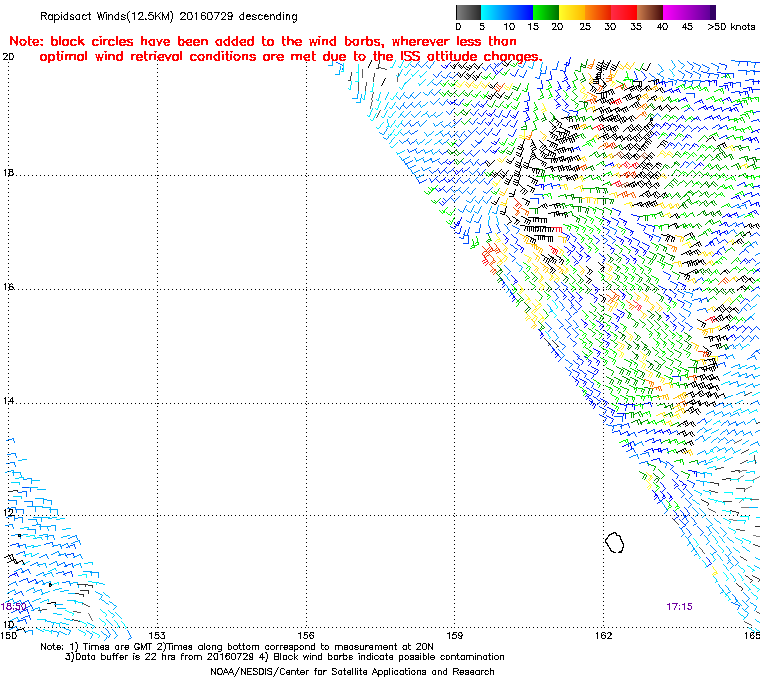Click the '25' legend scale label
The image size is (760, 688).
point(585,27)
